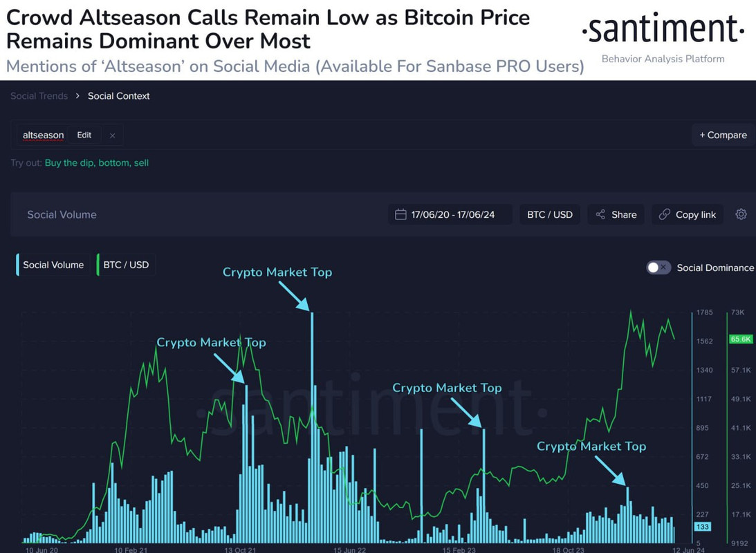Click the share icon beside Share
Screen dimensions: 756x553
[600, 214]
